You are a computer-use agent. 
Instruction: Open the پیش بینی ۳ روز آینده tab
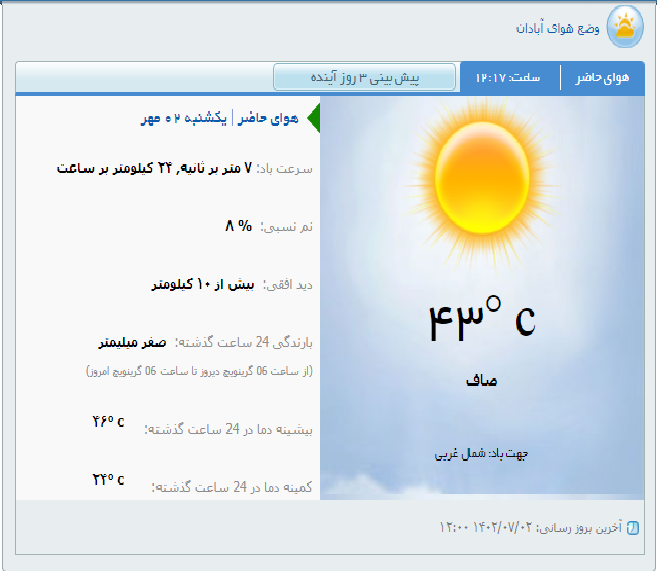coord(365,77)
